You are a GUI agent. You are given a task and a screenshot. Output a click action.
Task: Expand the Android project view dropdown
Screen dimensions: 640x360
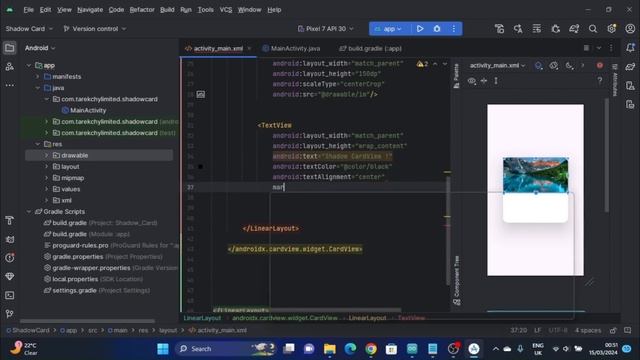40,48
